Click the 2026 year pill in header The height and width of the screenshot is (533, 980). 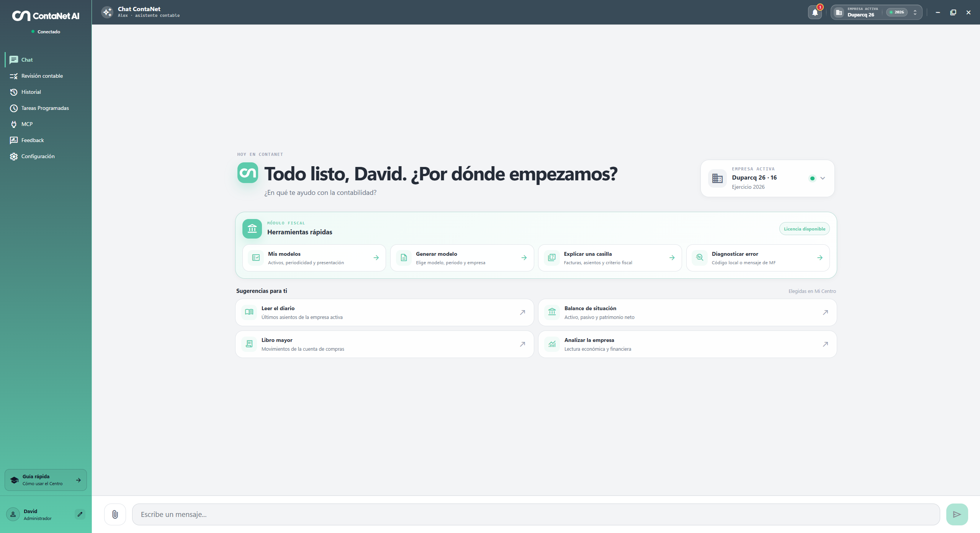click(897, 12)
